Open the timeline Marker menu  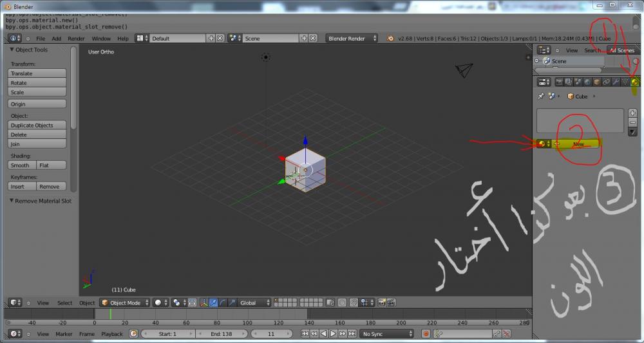pos(64,334)
